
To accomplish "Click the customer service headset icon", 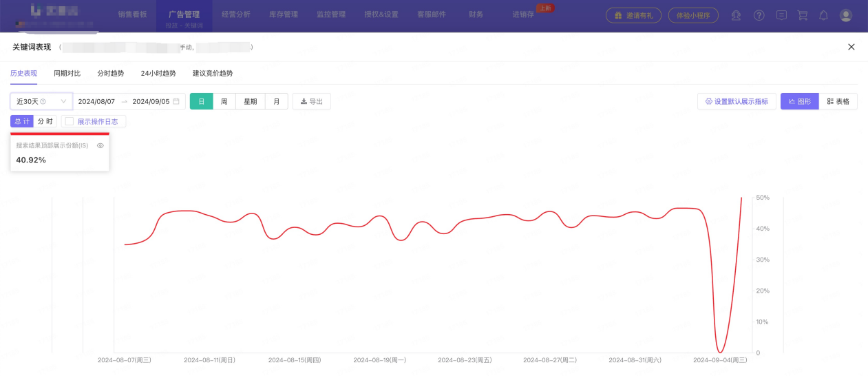I will tap(736, 15).
